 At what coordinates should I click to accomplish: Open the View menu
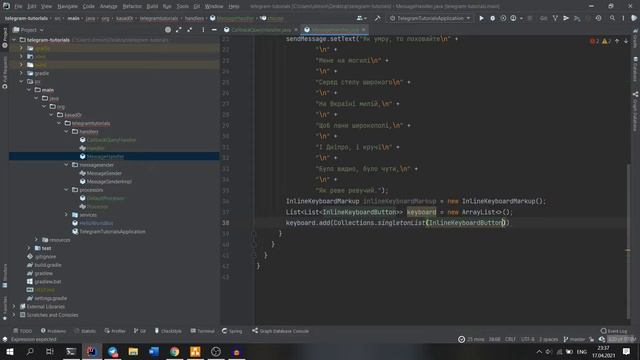click(x=47, y=7)
